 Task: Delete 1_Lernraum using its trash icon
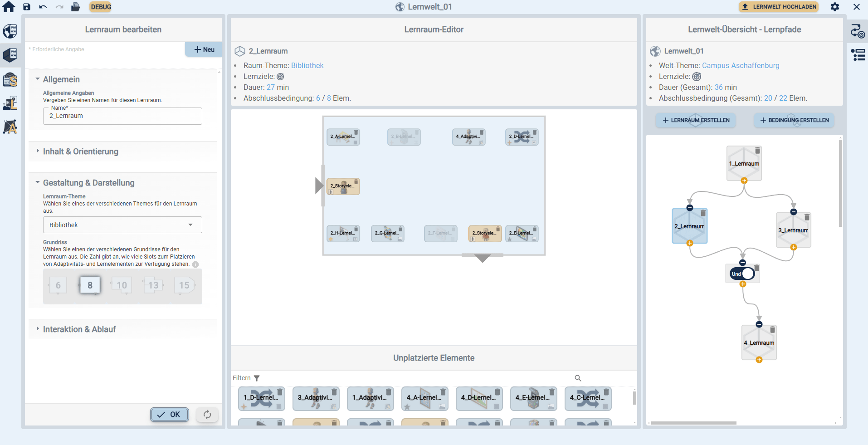point(757,151)
